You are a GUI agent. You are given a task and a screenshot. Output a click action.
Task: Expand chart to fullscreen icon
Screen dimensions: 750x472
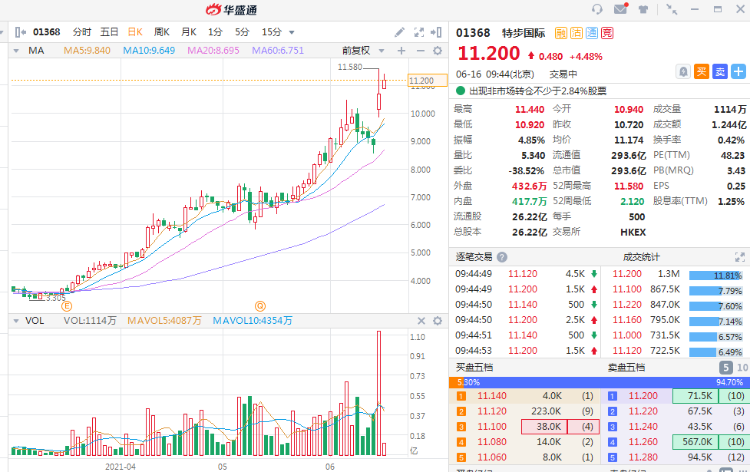coord(419,32)
